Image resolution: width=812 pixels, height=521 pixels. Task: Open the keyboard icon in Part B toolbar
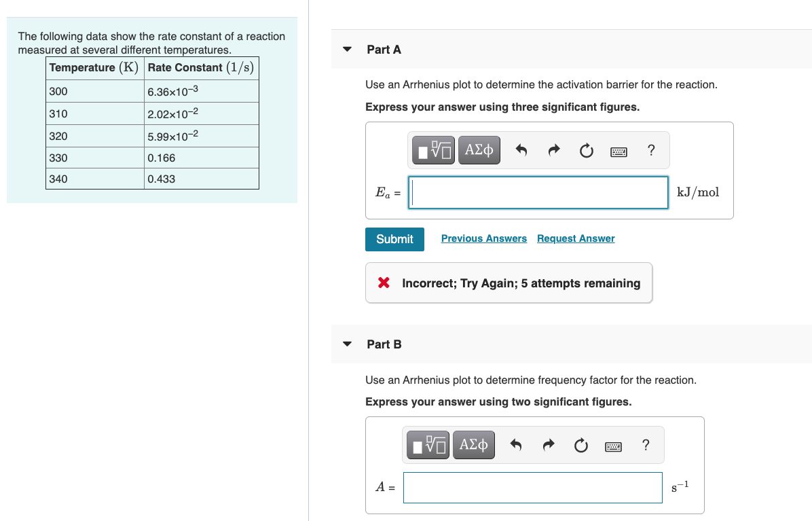coord(613,444)
